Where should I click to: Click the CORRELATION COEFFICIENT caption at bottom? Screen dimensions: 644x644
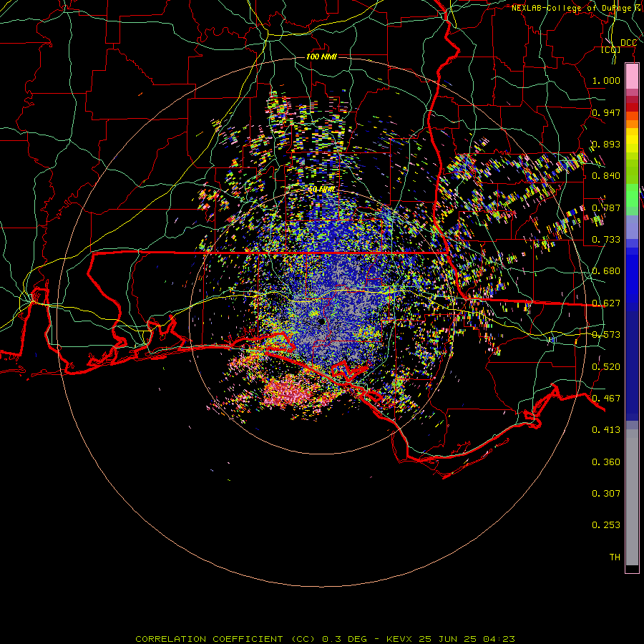(x=325, y=639)
